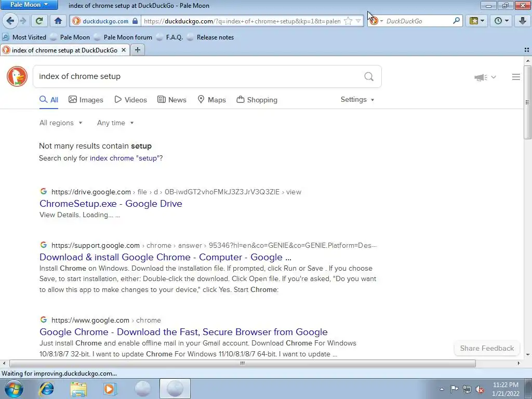Click the scroll down arrow
532x399 pixels.
click(527, 355)
